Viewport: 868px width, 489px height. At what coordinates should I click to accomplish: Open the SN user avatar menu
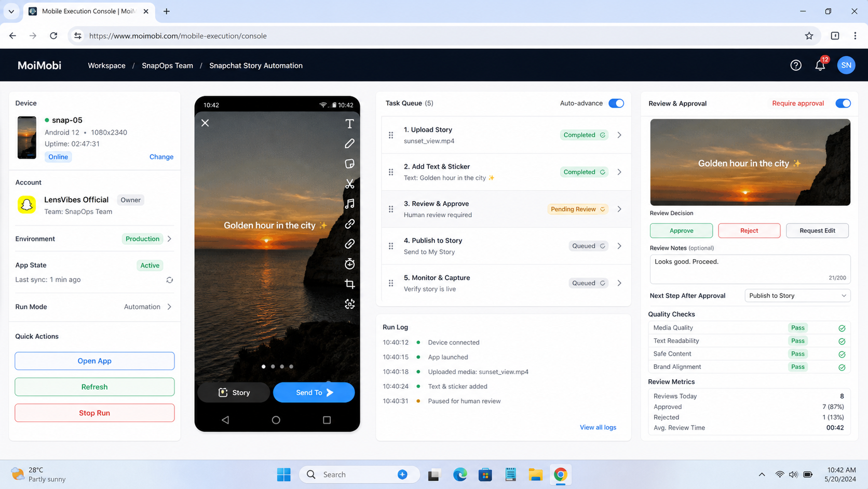click(x=846, y=65)
